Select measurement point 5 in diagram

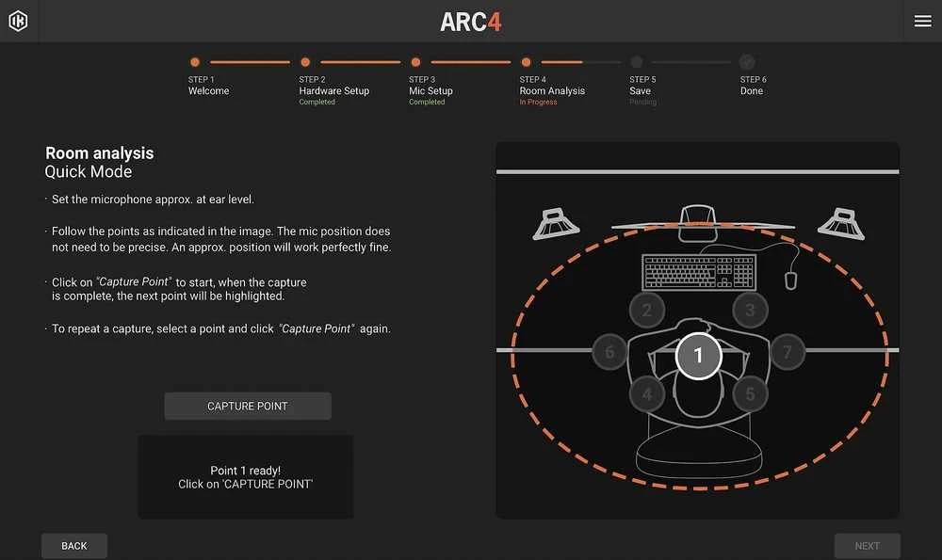750,393
